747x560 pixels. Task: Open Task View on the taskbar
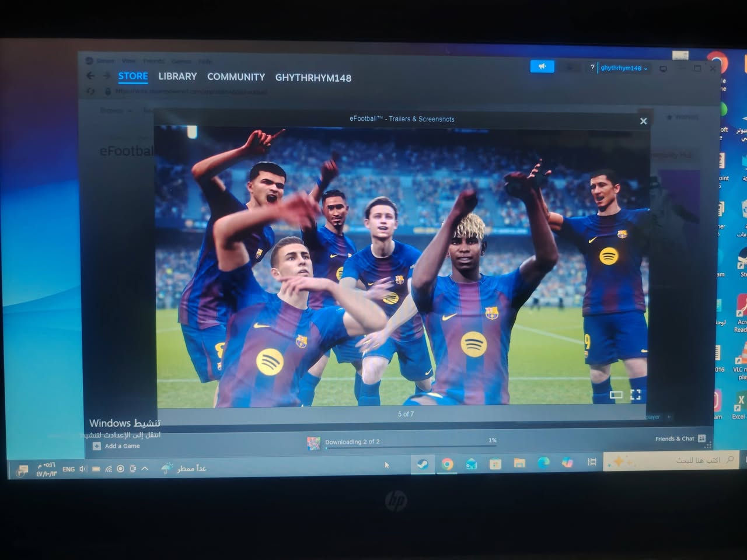pos(592,462)
